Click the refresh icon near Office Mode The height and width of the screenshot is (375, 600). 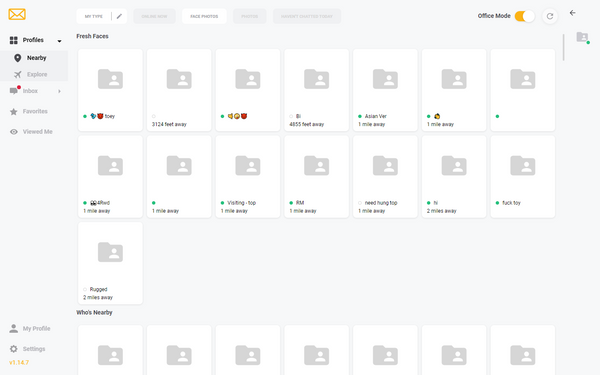point(550,16)
